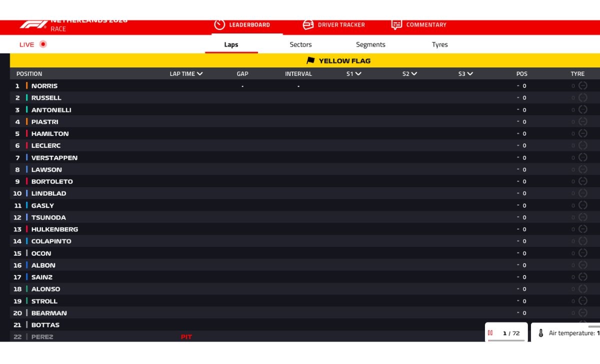
Task: Select driver NORRIS row
Action: [x=305, y=86]
